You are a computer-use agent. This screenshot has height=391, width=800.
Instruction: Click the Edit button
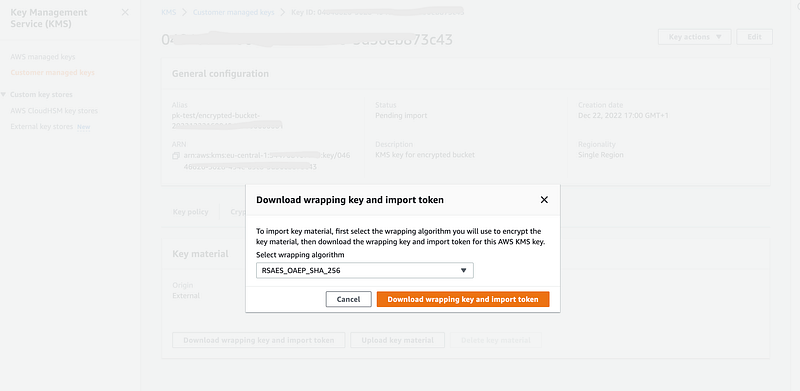(754, 37)
